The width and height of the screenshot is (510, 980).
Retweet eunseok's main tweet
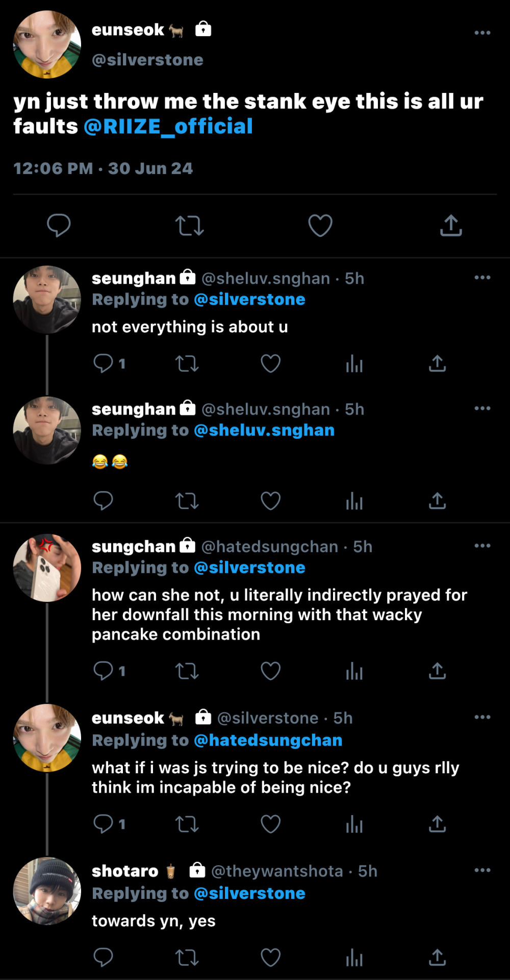pos(189,225)
